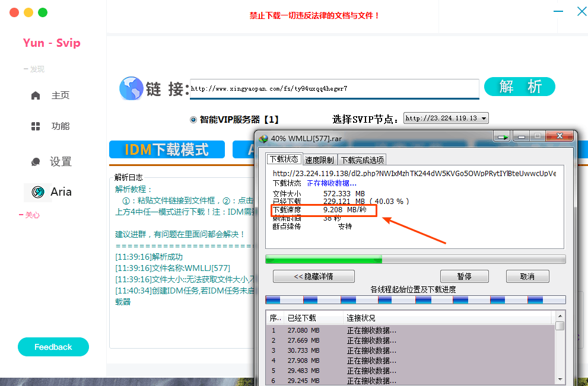Click the globe icon beside 链接 label
The width and height of the screenshot is (588, 386).
[x=131, y=88]
